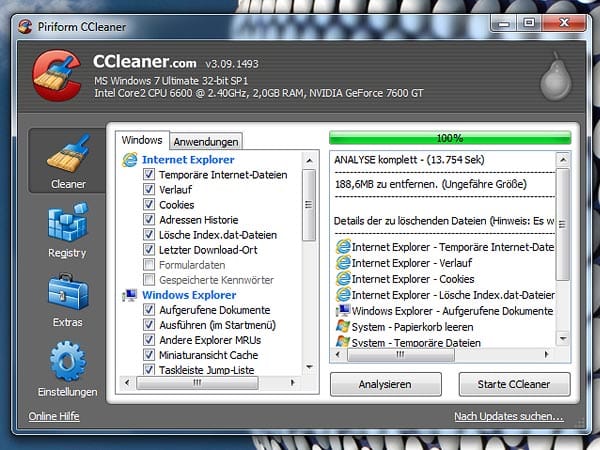Click results pane horizontal scroll right arrow

546,355
